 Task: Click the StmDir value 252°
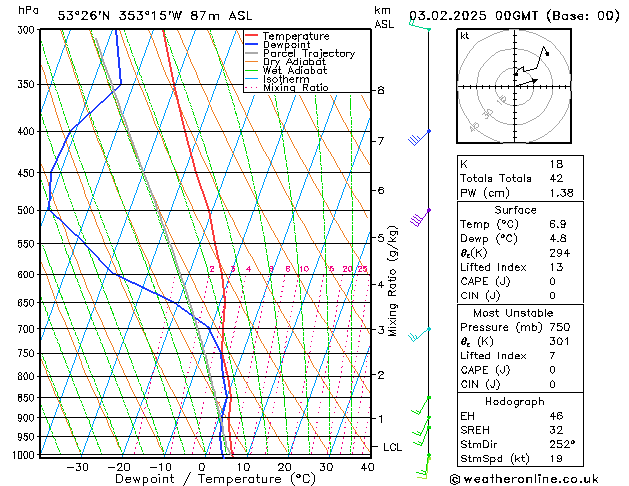pyautogui.click(x=562, y=444)
